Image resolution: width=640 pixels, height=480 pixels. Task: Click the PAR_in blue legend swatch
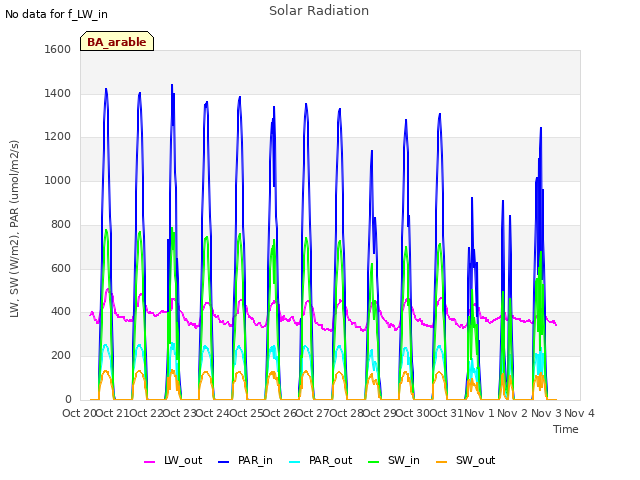point(224,462)
